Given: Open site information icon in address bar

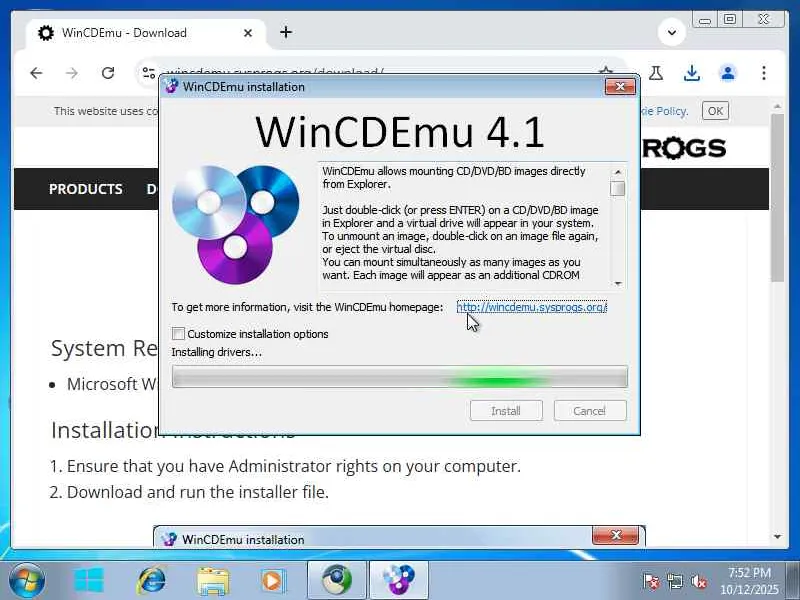Looking at the screenshot, I should coord(148,73).
